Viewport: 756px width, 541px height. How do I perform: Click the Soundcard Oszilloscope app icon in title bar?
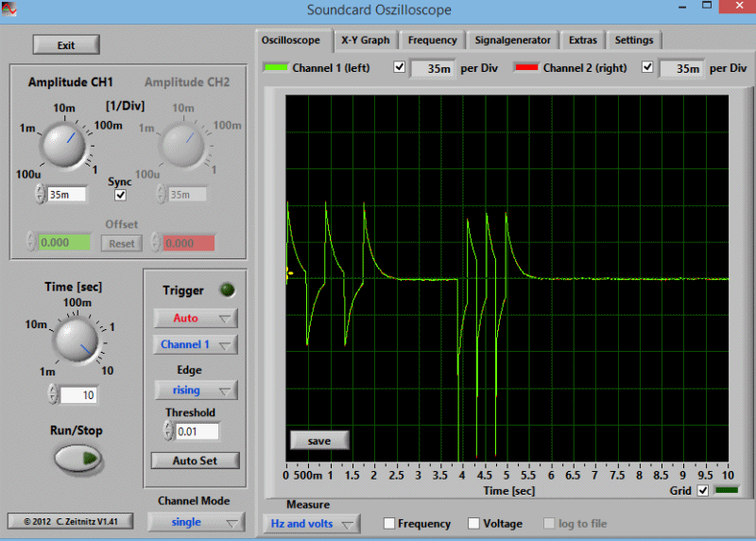coord(9,9)
